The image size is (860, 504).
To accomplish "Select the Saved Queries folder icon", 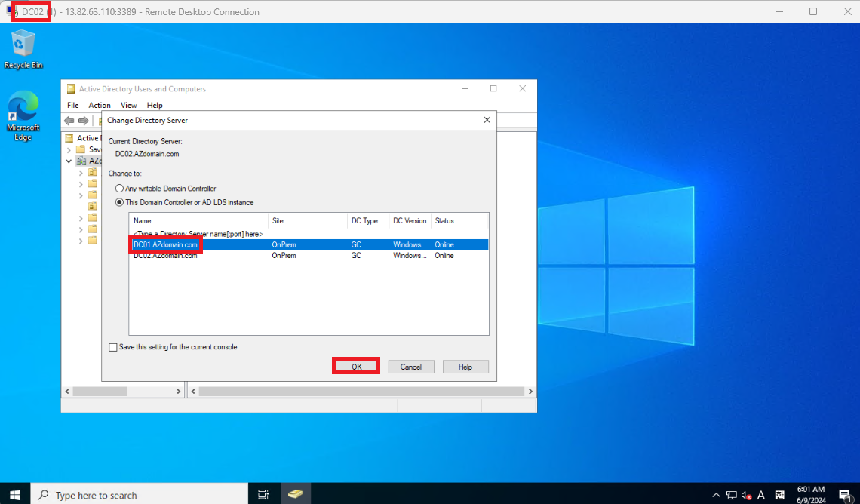I will pos(81,149).
